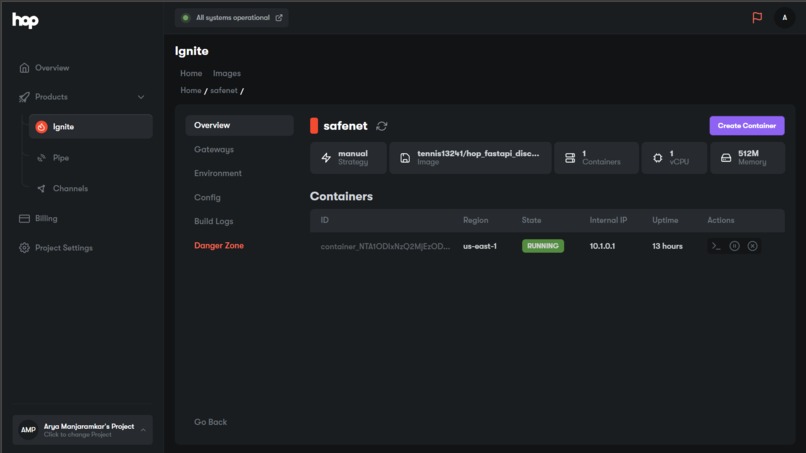
Task: Expand the project switcher chevron
Action: click(x=143, y=430)
